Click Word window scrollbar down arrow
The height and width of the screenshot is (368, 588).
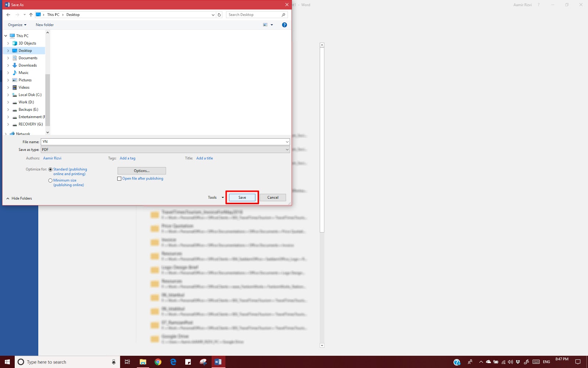(322, 346)
